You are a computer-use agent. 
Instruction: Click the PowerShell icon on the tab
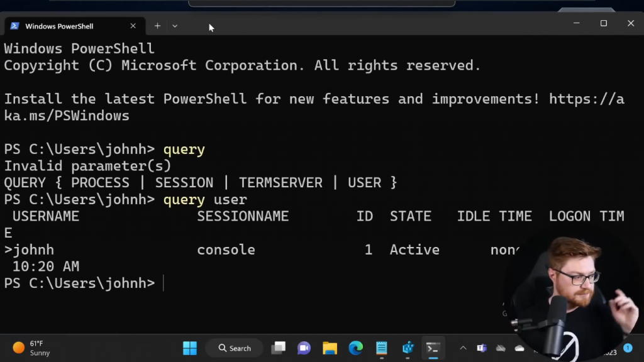[x=15, y=26]
